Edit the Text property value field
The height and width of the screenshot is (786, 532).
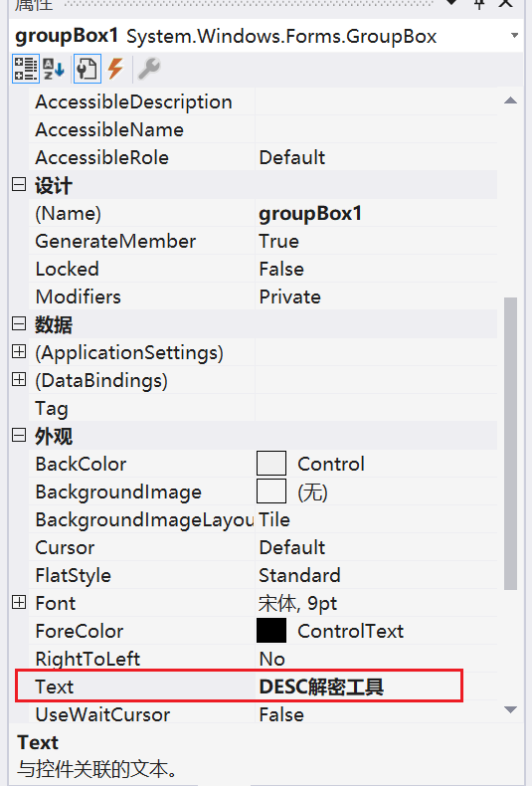click(376, 687)
